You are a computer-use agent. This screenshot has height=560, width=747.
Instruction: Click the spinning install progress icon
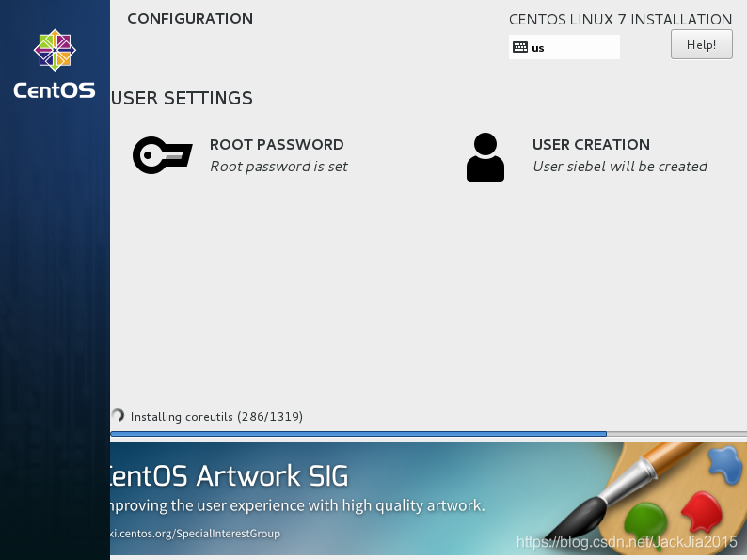118,416
